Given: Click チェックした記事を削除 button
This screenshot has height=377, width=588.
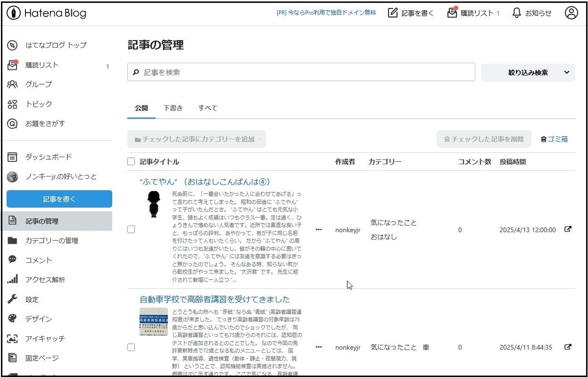Looking at the screenshot, I should [484, 139].
